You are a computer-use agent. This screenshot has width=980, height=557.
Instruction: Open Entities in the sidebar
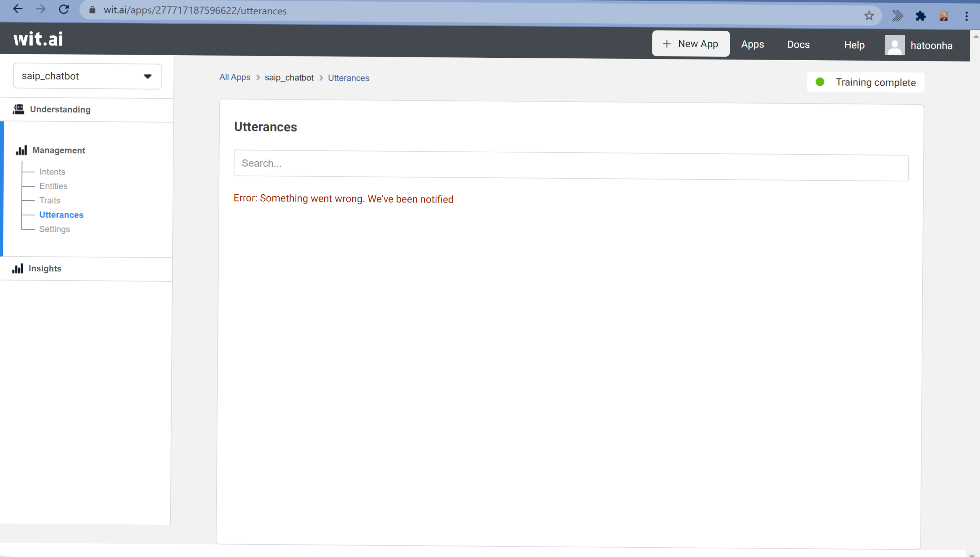tap(53, 186)
